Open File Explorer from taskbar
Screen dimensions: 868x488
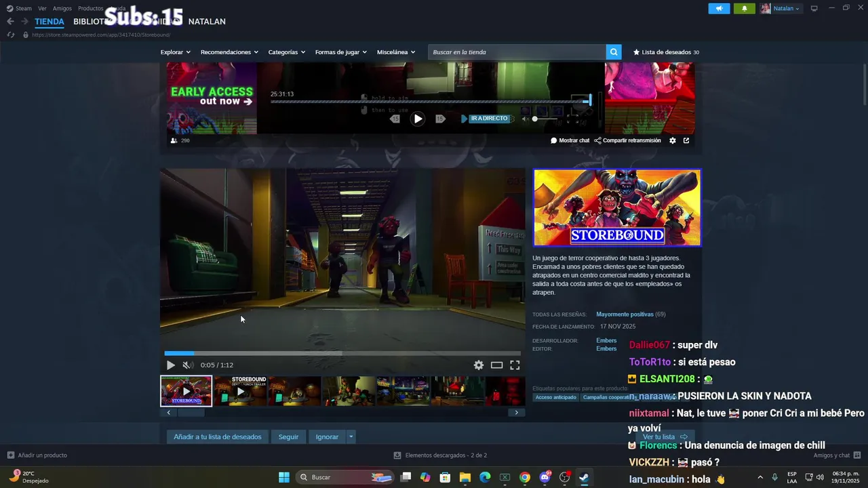click(465, 477)
